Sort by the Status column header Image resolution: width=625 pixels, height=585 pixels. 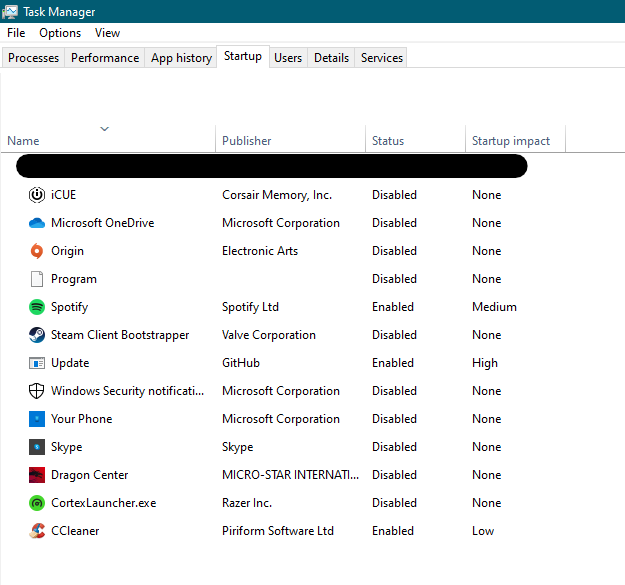coord(388,141)
